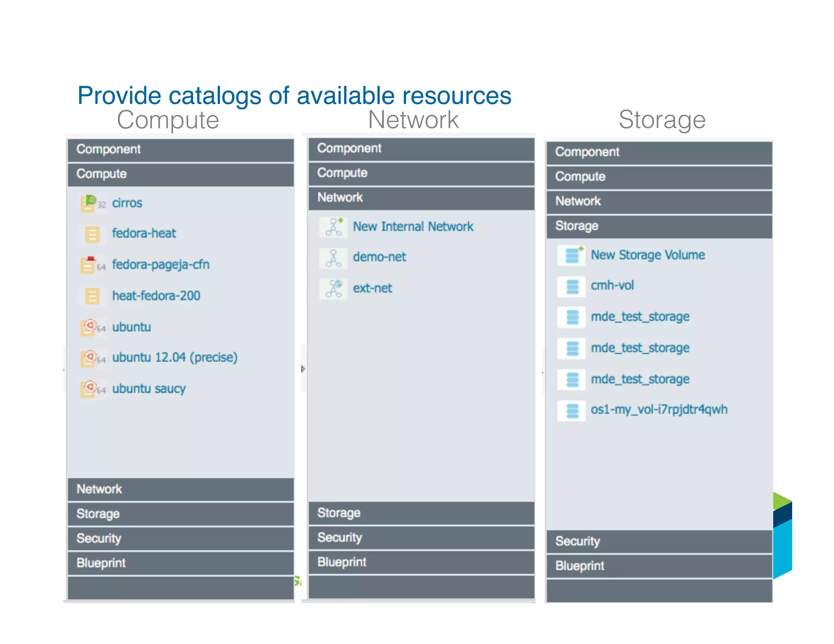
Task: Expand Blueprint section in the Network panel
Action: pyautogui.click(x=421, y=563)
